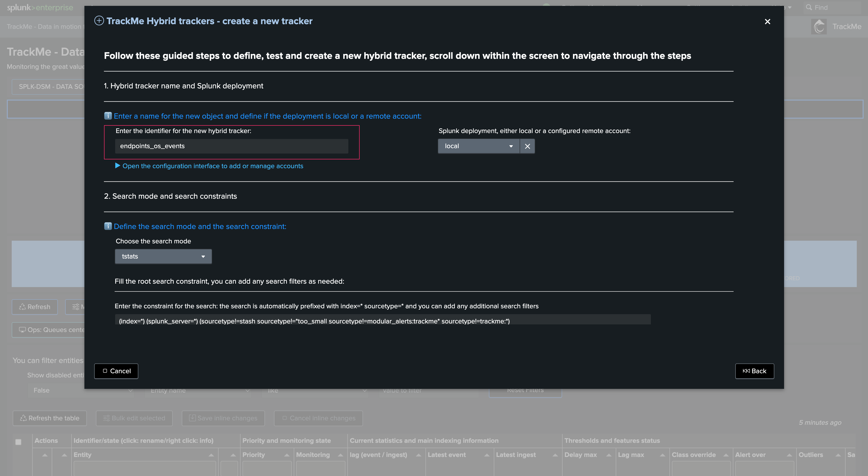This screenshot has height=476, width=868.
Task: Click the 'Choose the search mode' label
Action: click(x=153, y=241)
